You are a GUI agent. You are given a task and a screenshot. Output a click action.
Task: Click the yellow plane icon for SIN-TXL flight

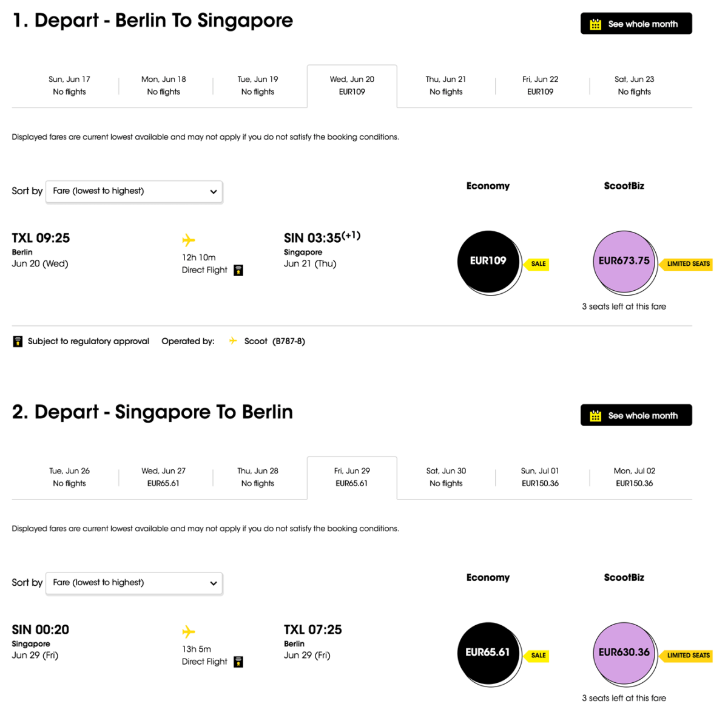coord(189,632)
